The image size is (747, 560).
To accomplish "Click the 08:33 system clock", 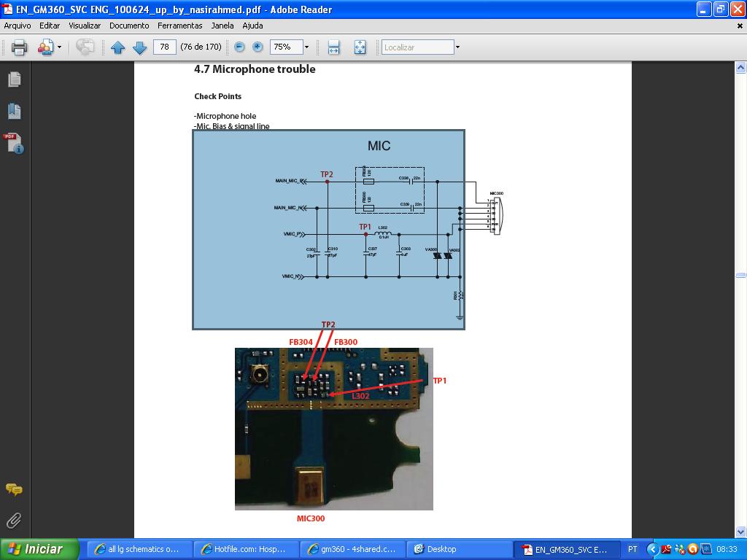I will (727, 549).
